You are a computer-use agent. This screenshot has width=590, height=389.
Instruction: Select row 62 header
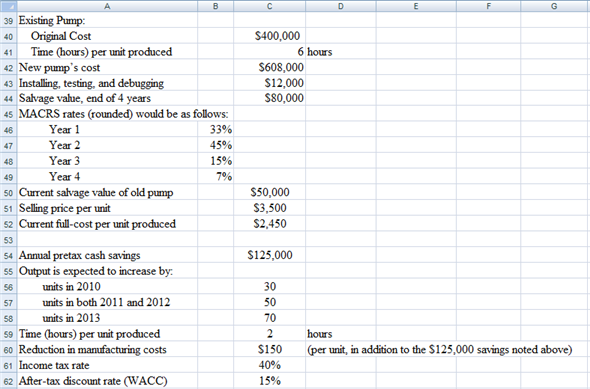(8, 381)
